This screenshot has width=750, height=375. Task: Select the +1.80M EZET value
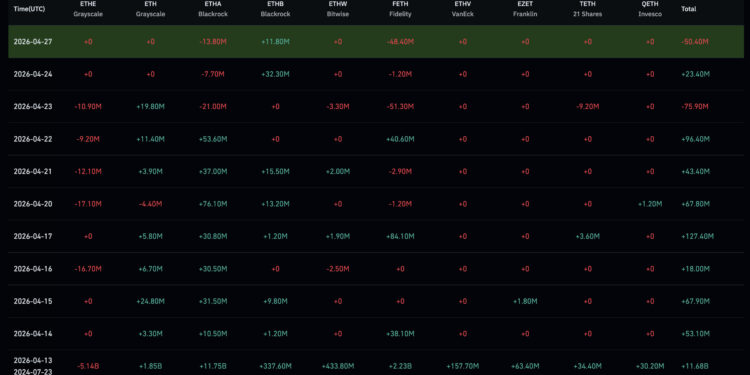525,301
